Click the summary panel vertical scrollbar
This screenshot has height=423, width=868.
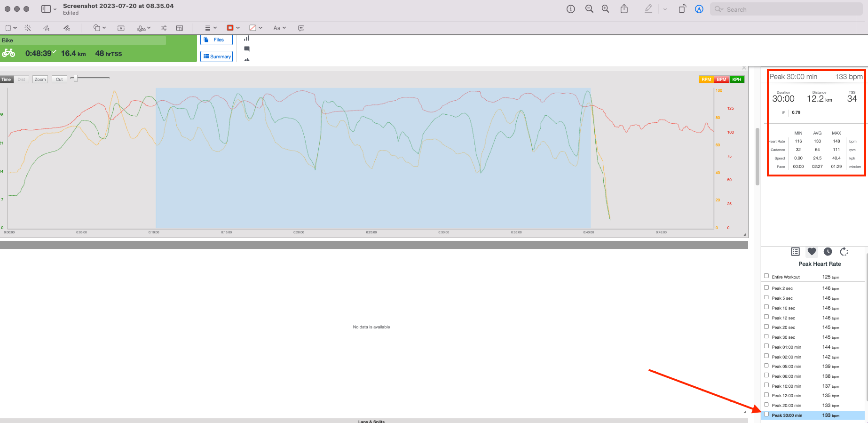click(757, 157)
